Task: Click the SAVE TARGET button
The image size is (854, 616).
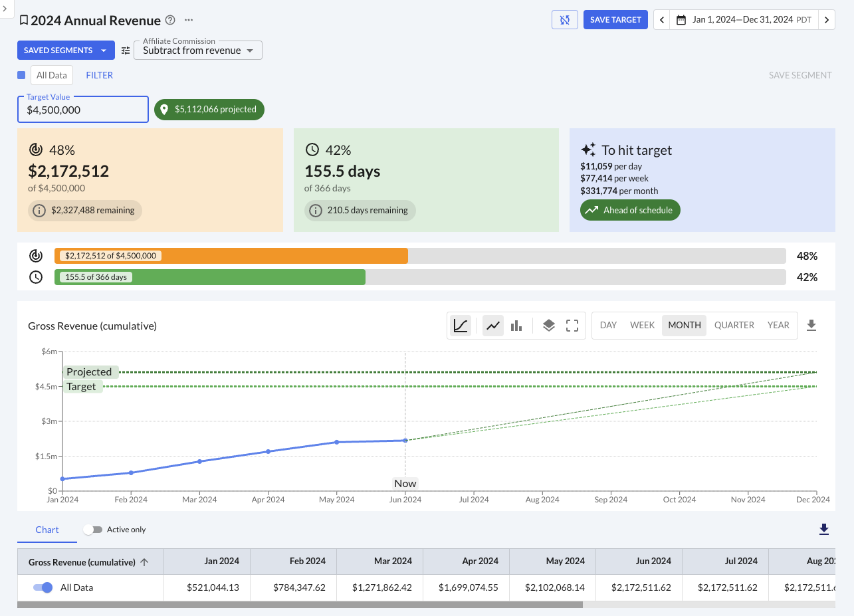Action: (615, 20)
